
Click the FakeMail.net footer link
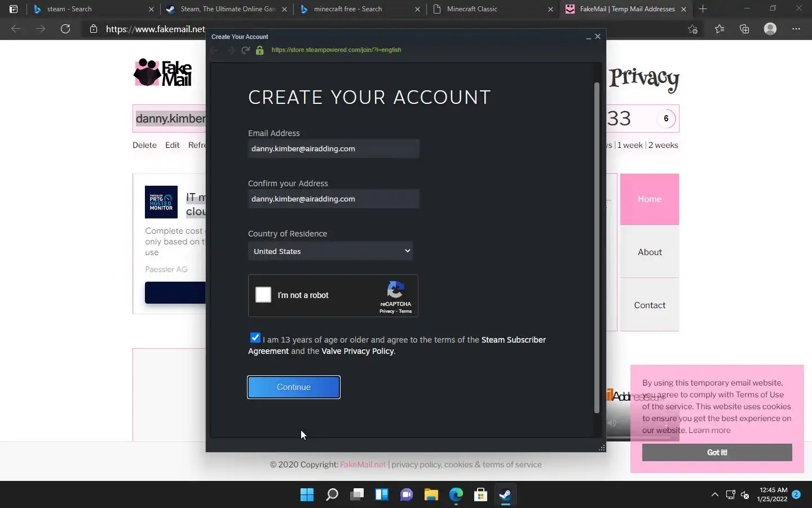click(x=363, y=465)
